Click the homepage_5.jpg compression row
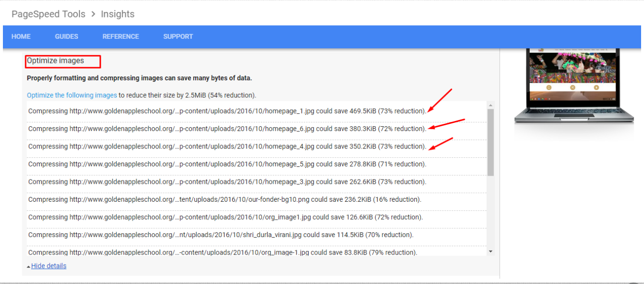The image size is (644, 284). click(x=227, y=164)
